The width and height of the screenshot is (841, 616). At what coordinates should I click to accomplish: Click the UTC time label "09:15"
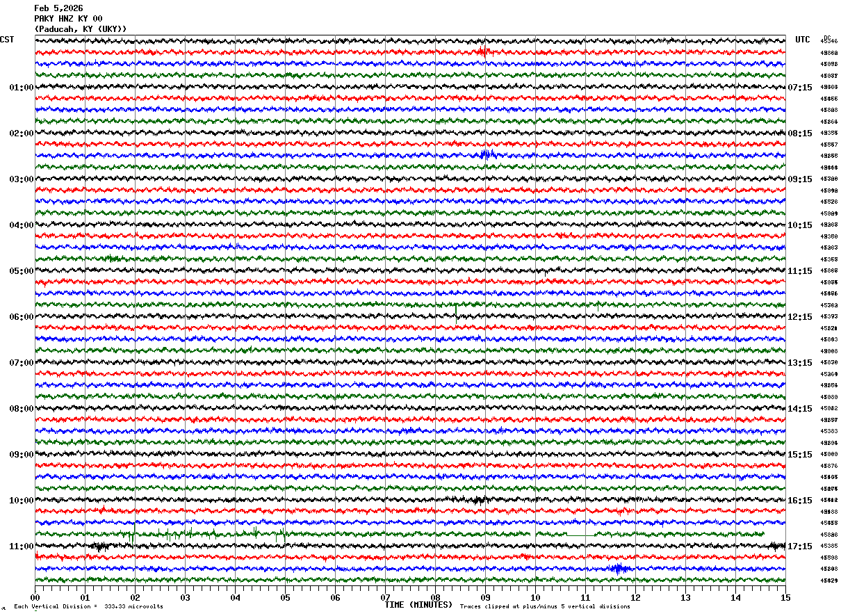click(800, 179)
